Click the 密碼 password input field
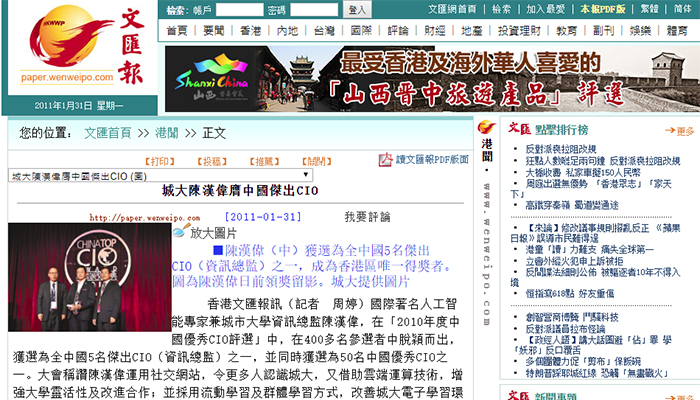The height and width of the screenshot is (400, 700). point(314,9)
